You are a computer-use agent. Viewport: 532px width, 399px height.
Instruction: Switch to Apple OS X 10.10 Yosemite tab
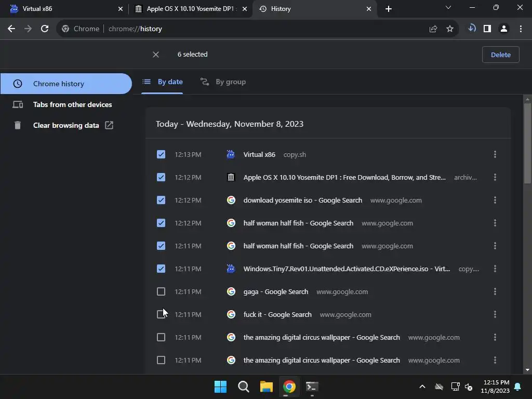[x=190, y=9]
